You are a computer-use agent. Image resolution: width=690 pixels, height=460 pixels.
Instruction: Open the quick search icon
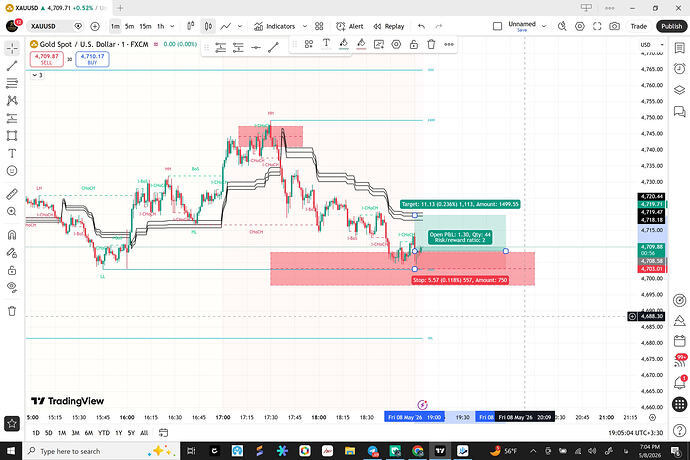562,26
